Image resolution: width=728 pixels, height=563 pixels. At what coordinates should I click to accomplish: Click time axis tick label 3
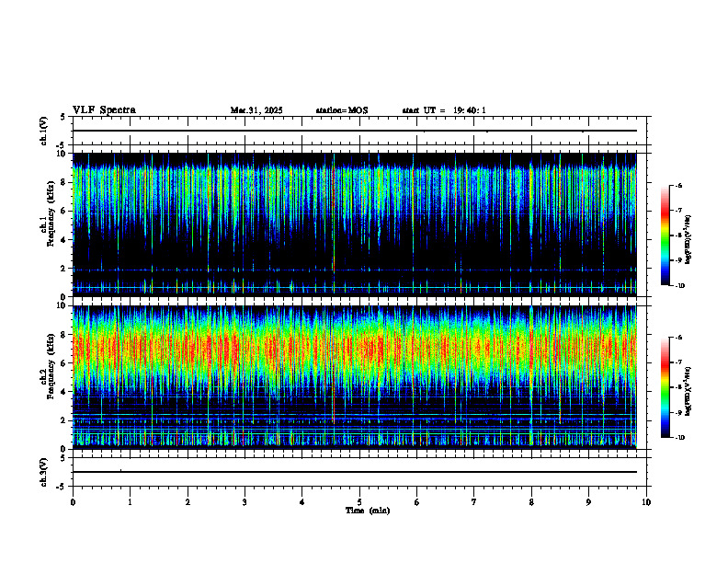pyautogui.click(x=245, y=502)
